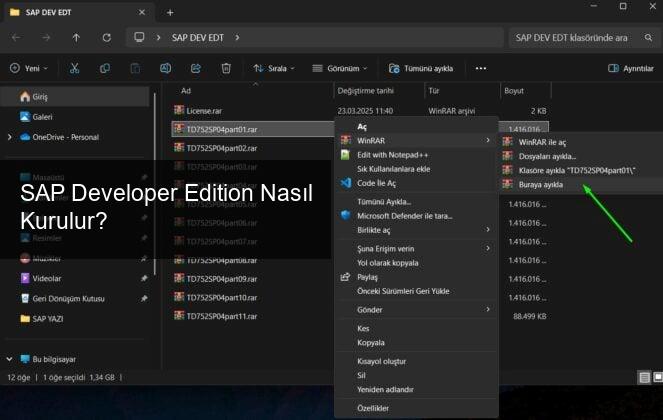663x420 pixels.
Task: Click the Up arrow navigation icon
Action: click(76, 37)
